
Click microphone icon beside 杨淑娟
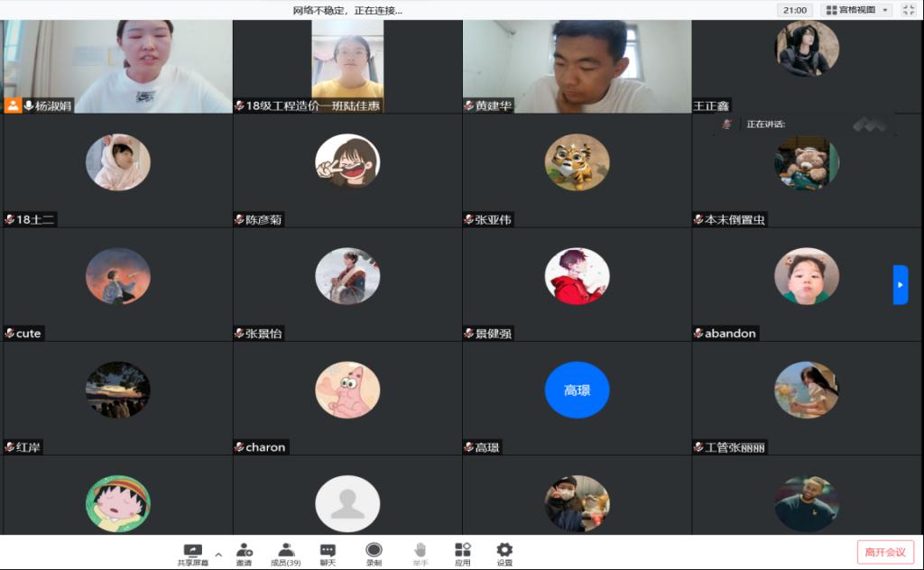pos(29,106)
